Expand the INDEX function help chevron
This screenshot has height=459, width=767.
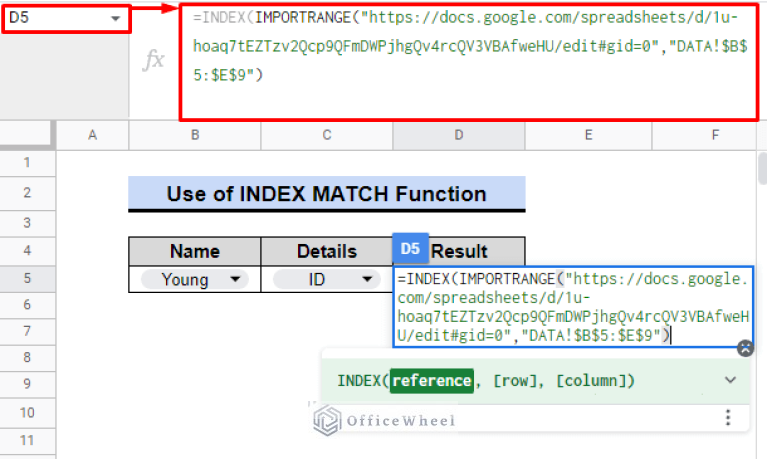(x=730, y=380)
